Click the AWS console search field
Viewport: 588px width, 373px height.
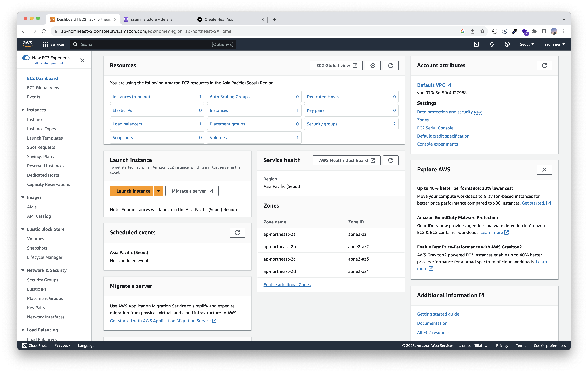pos(147,44)
